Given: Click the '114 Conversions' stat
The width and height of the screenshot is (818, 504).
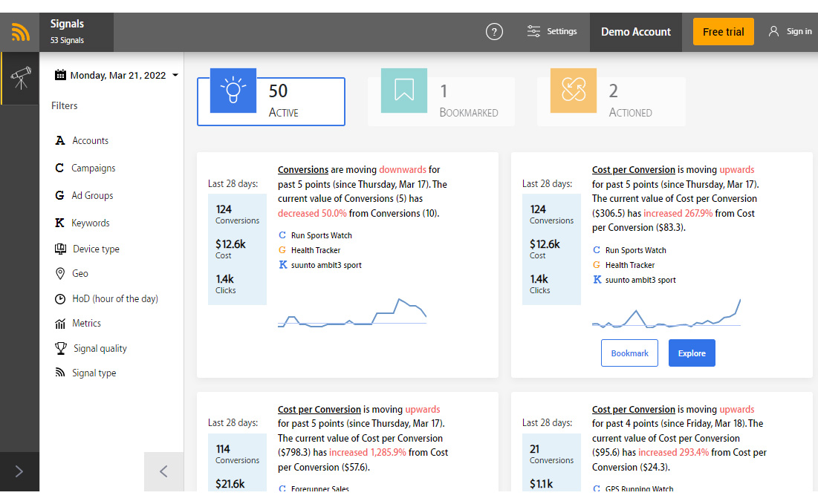Looking at the screenshot, I should tap(237, 454).
